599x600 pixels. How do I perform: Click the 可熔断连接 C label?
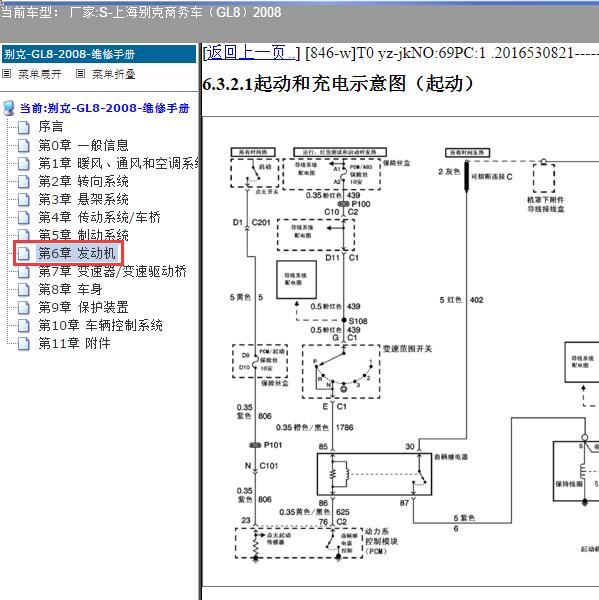[491, 176]
